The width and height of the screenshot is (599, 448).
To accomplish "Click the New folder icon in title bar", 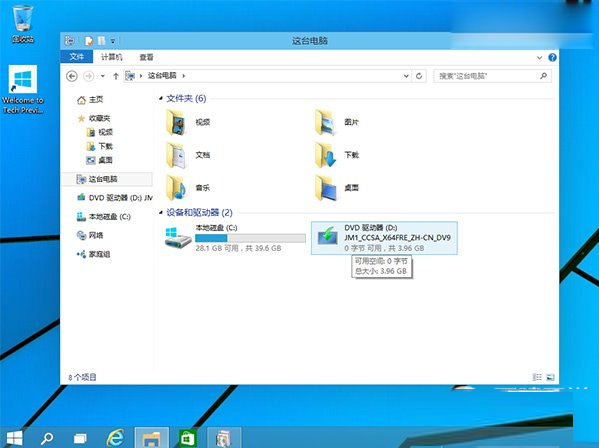I will click(x=102, y=40).
